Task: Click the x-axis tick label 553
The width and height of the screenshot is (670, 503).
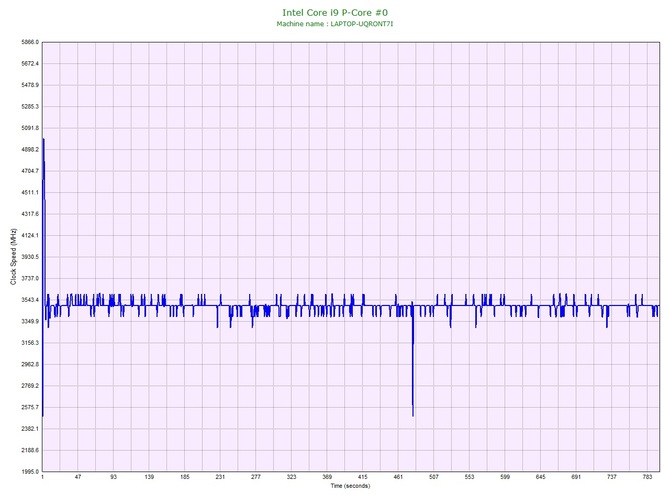Action: point(469,477)
